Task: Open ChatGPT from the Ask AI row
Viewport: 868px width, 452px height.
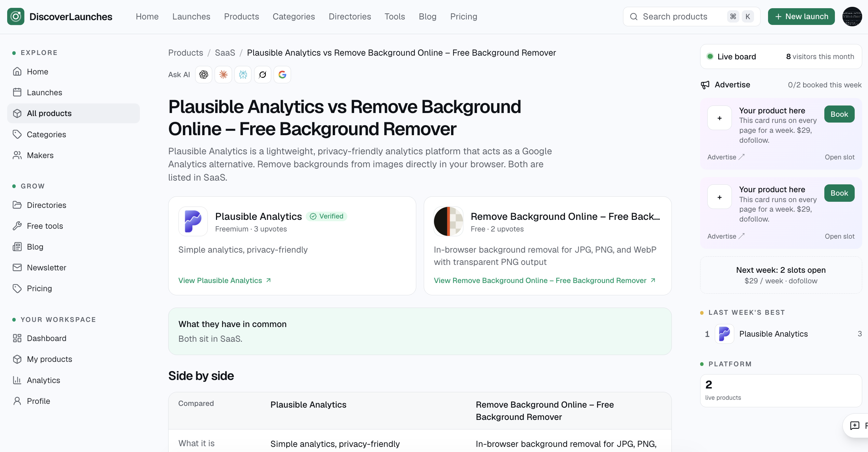Action: [204, 74]
